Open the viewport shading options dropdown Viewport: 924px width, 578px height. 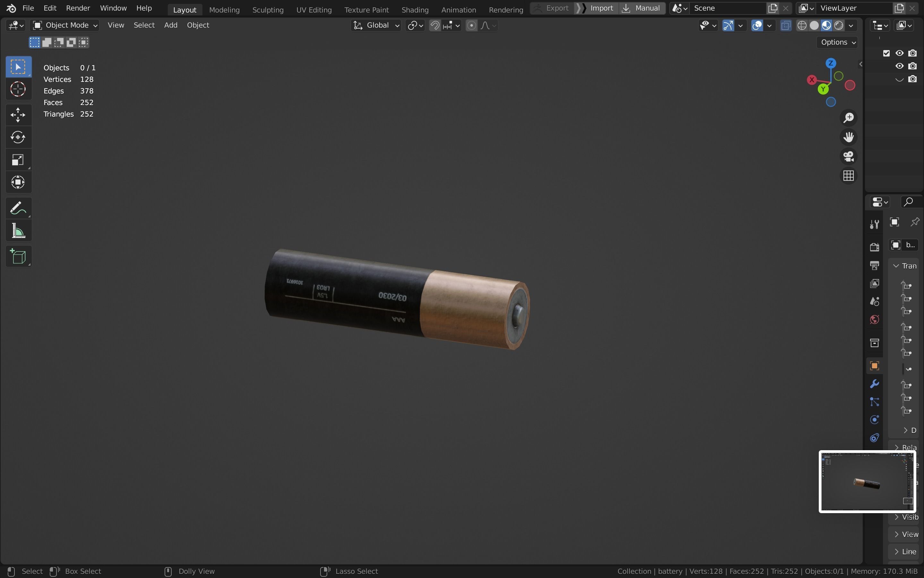click(x=851, y=26)
